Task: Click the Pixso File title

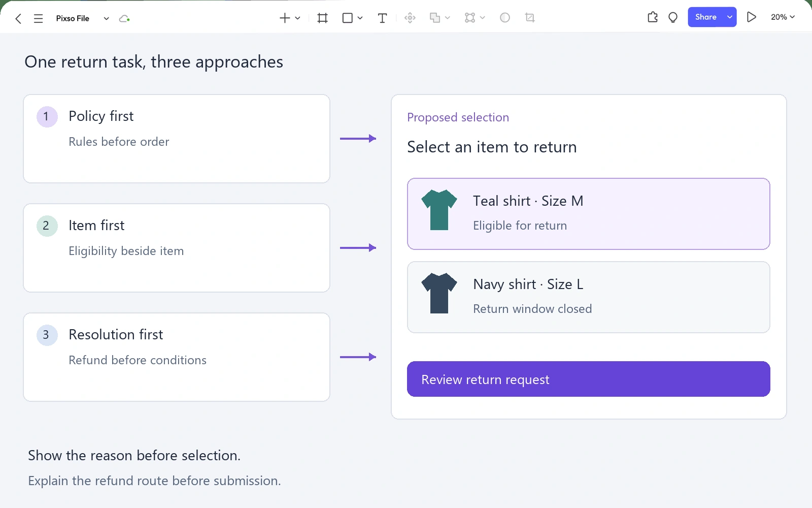Action: (x=73, y=19)
